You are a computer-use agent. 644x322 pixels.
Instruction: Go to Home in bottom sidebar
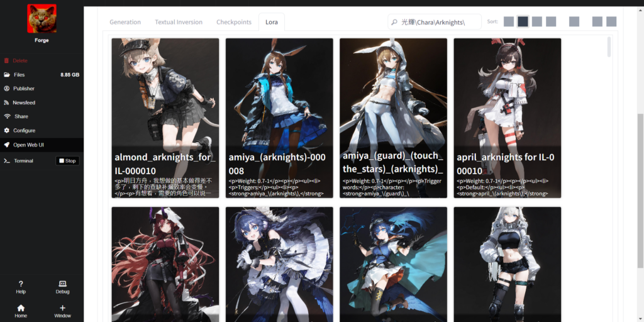(21, 308)
